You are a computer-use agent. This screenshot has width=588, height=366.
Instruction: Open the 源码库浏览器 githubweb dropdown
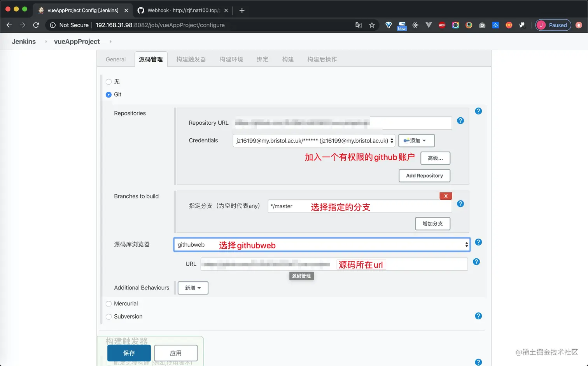pos(322,245)
